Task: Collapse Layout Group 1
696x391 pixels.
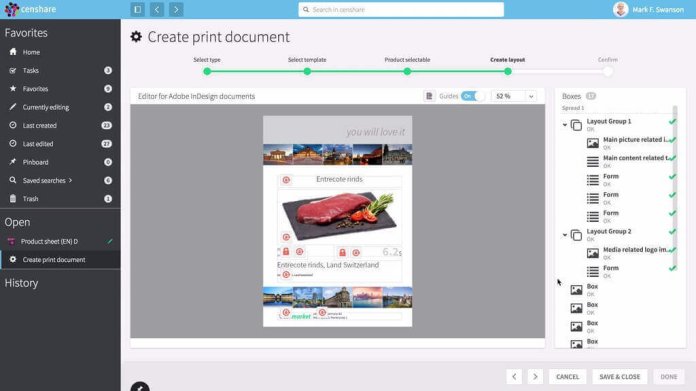Action: 565,125
